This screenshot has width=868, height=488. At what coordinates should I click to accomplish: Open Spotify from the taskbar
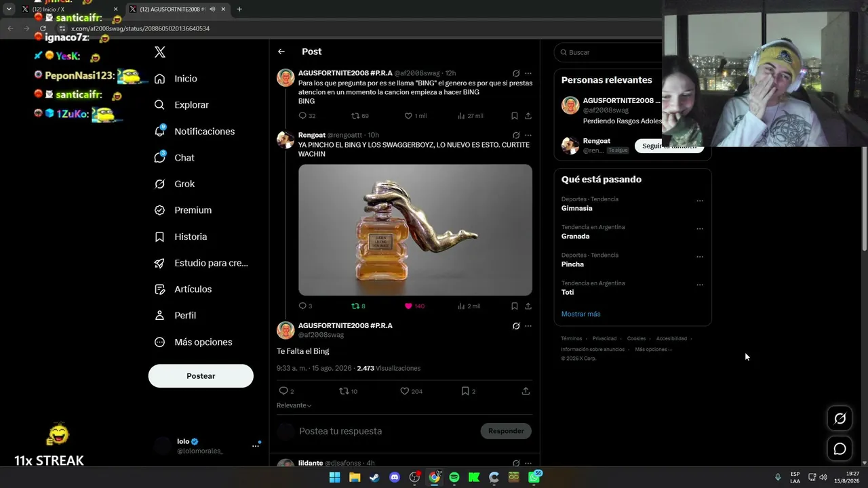454,477
